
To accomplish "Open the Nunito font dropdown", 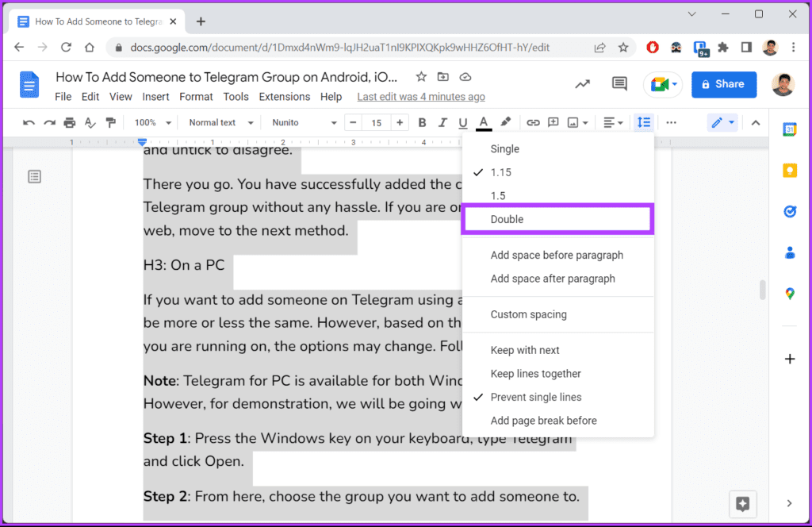I will pyautogui.click(x=304, y=123).
